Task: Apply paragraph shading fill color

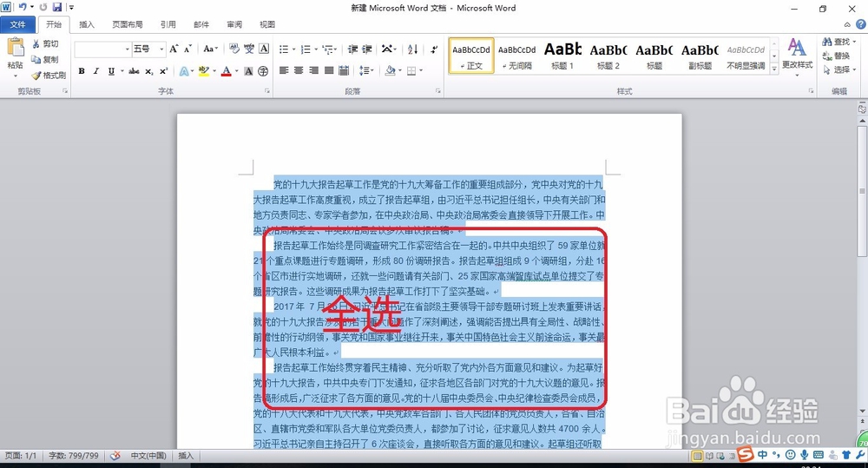Action: pos(391,70)
